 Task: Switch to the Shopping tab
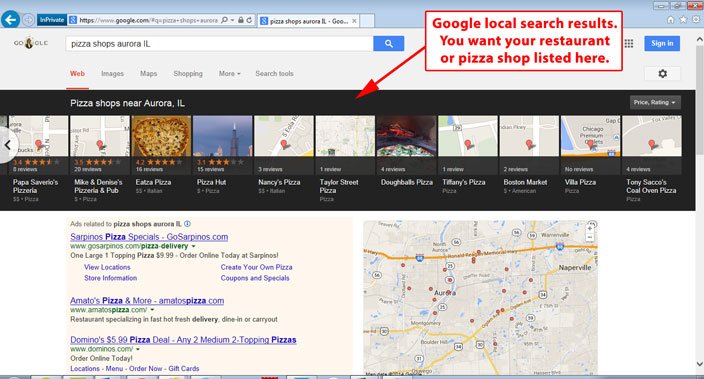pyautogui.click(x=188, y=74)
